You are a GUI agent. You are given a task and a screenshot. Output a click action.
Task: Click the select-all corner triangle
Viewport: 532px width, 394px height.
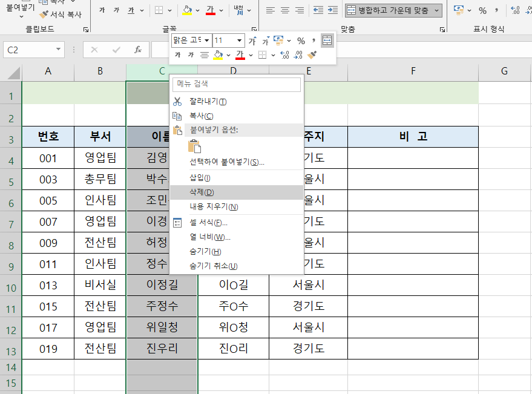[x=13, y=72]
